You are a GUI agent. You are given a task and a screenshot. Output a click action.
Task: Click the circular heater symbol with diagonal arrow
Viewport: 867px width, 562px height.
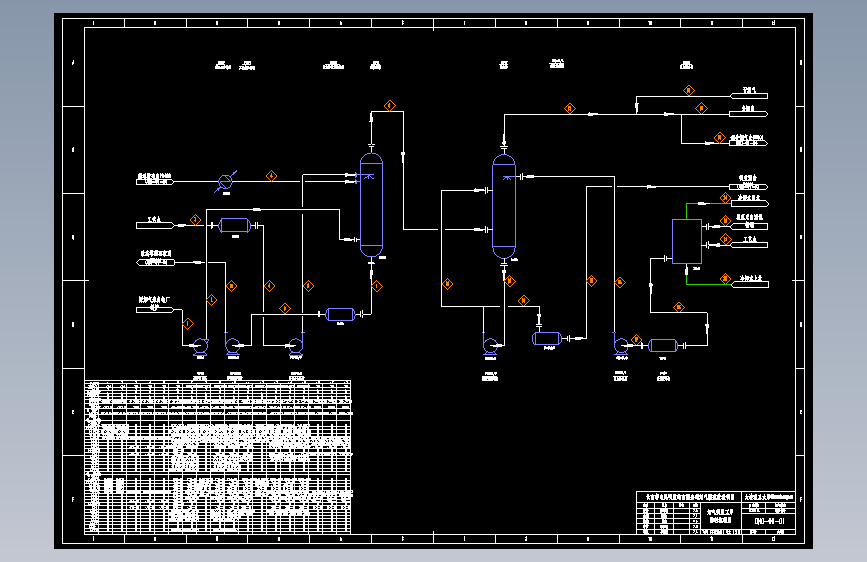226,181
